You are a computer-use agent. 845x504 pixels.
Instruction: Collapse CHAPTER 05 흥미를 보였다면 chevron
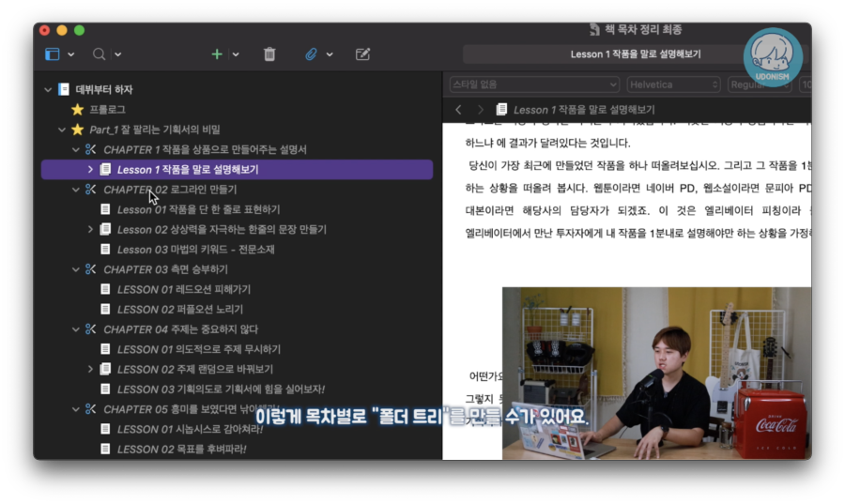click(x=76, y=409)
